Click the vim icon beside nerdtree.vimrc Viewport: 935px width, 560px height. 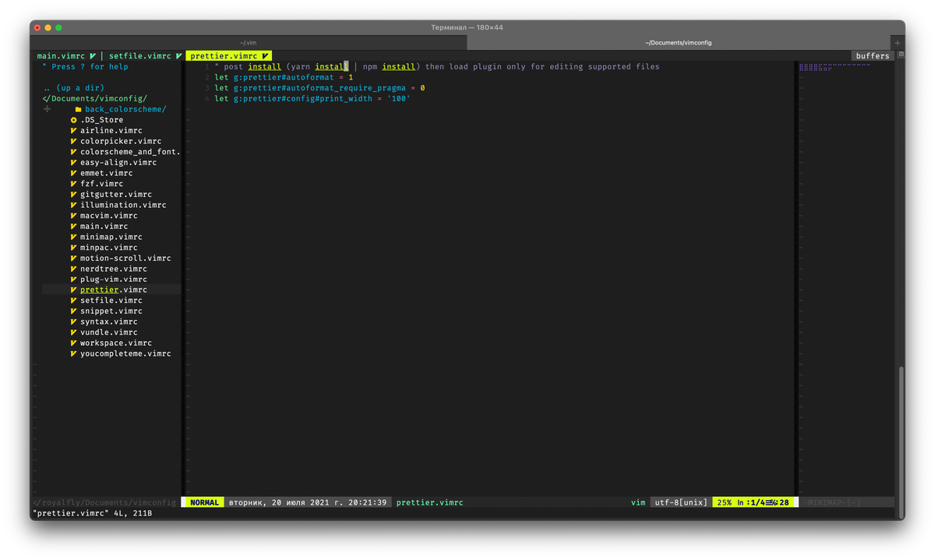[74, 269]
